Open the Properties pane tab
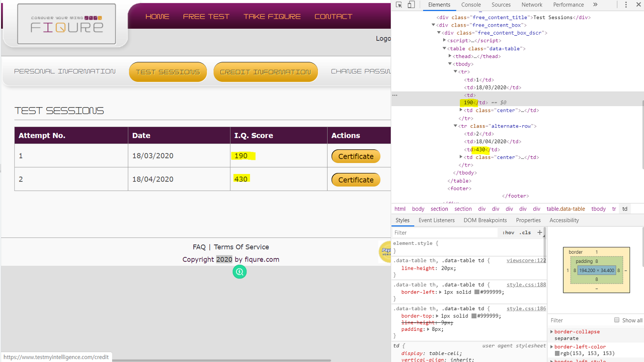Image resolution: width=644 pixels, height=362 pixels. click(528, 220)
